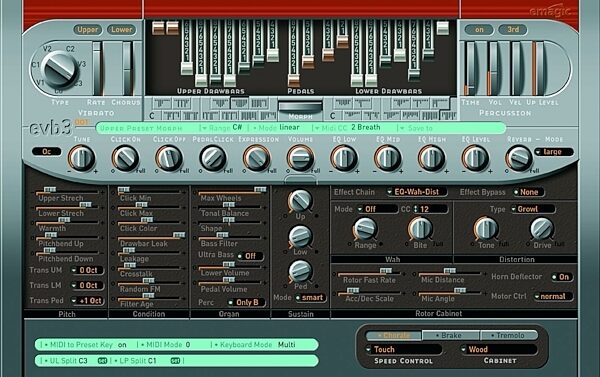
Task: Open the Reverb Mode large dropdown
Action: 554,152
